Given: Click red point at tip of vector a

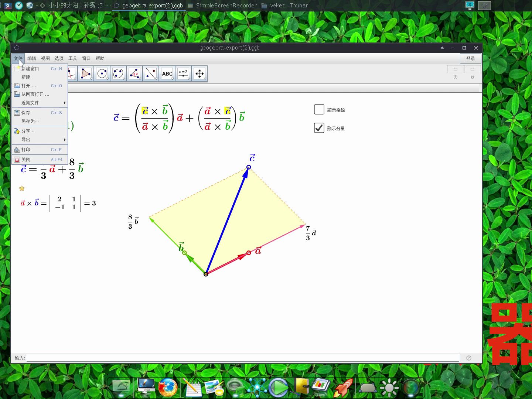Looking at the screenshot, I should click(x=249, y=253).
